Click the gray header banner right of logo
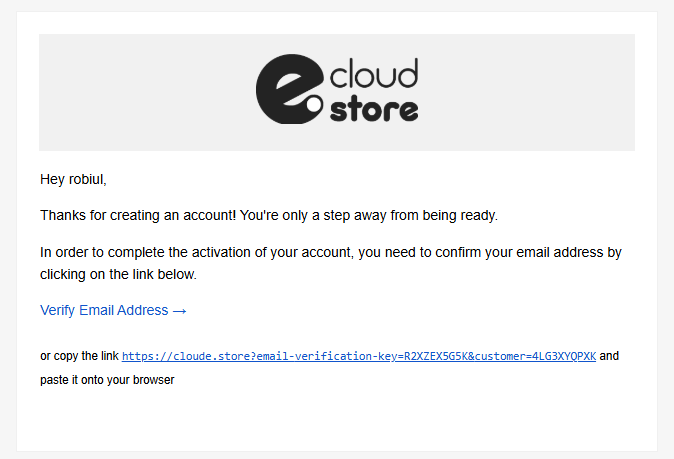674x459 pixels. tap(530, 92)
